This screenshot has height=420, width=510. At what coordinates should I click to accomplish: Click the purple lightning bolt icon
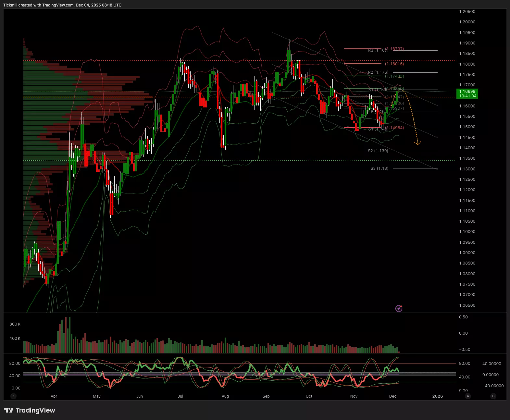(x=399, y=308)
